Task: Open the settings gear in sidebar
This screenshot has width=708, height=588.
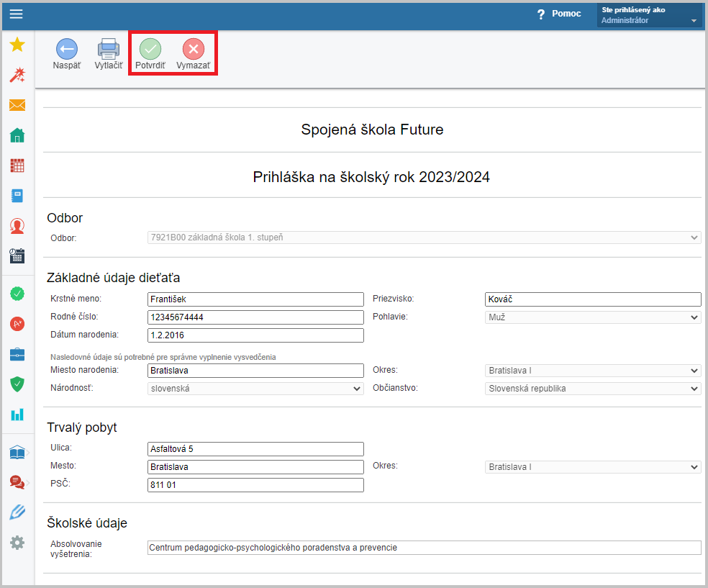Action: (17, 543)
